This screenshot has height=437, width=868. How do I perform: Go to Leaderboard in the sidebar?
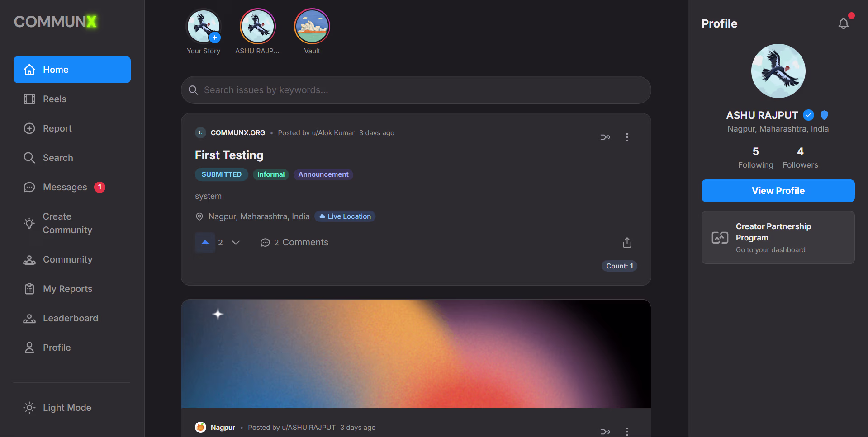click(x=70, y=318)
